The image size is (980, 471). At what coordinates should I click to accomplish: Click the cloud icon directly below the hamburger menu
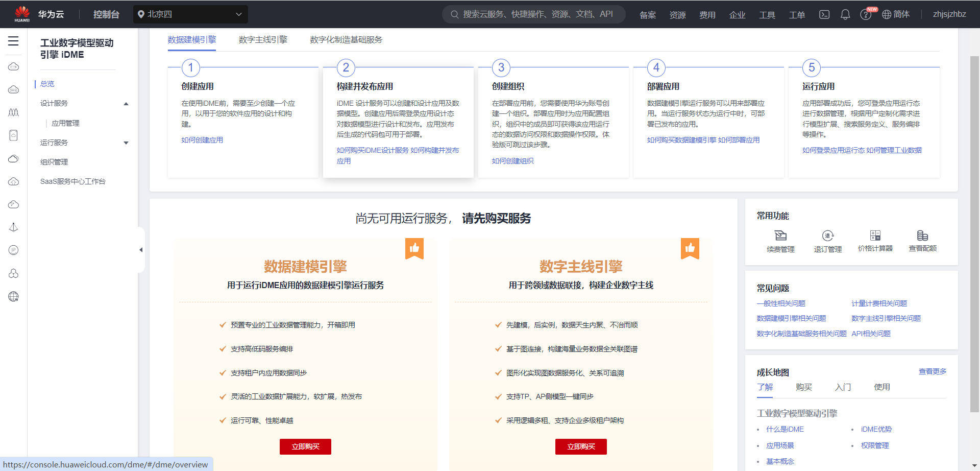click(x=14, y=66)
